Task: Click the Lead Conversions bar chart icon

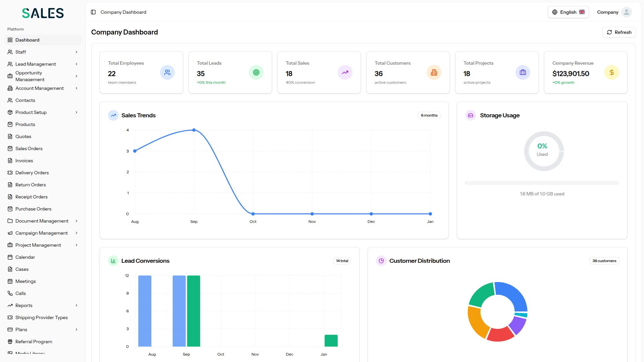Action: [113, 260]
